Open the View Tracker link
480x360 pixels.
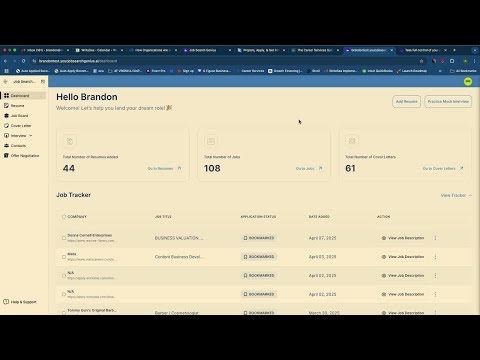[456, 195]
